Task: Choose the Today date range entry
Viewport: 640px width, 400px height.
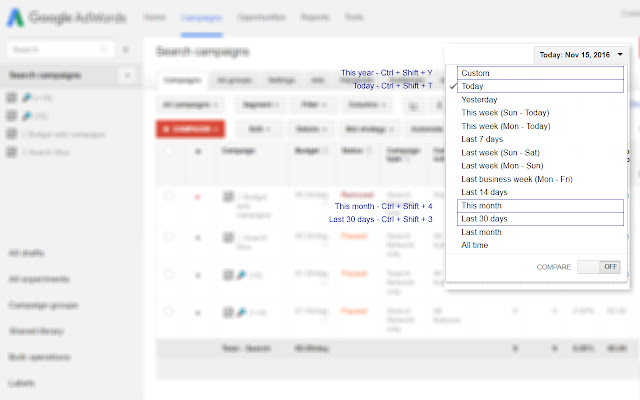Action: [x=540, y=86]
